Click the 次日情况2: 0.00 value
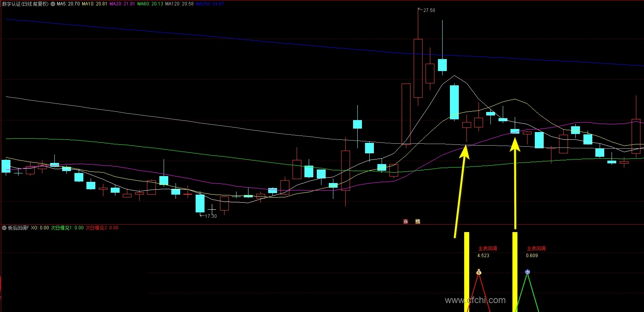 pos(102,228)
